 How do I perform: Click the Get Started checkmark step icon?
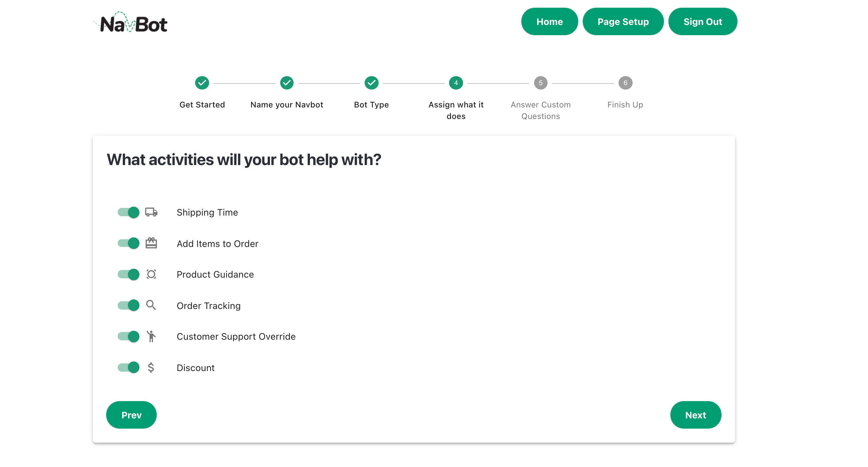(x=202, y=83)
